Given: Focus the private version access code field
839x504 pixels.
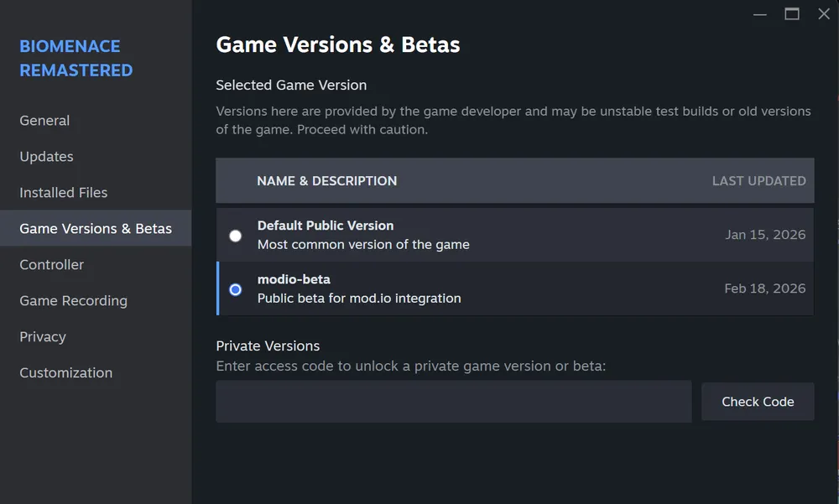Looking at the screenshot, I should point(453,402).
